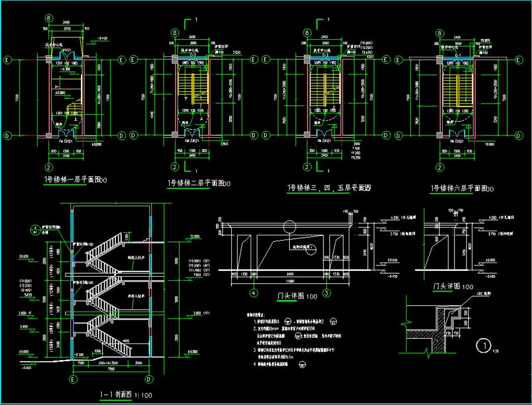The width and height of the screenshot is (532, 405).
Task: Select the 5.620 elevation mark in the section
Action: click(28, 294)
